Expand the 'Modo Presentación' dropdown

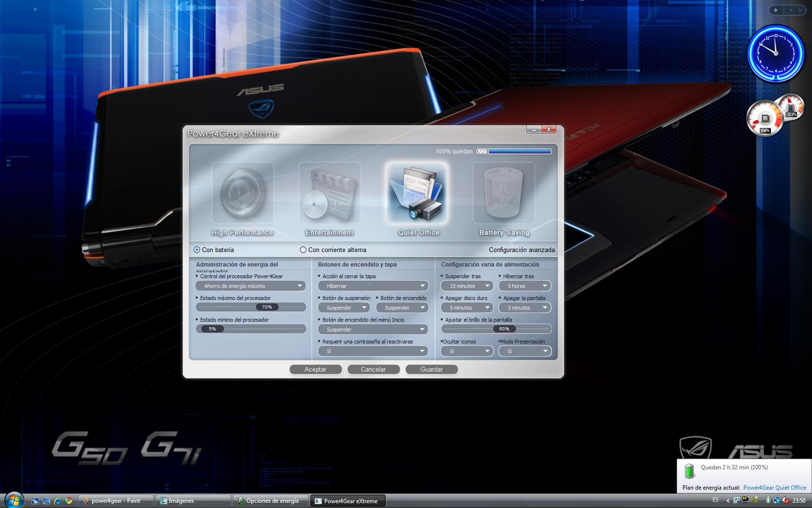pyautogui.click(x=525, y=351)
